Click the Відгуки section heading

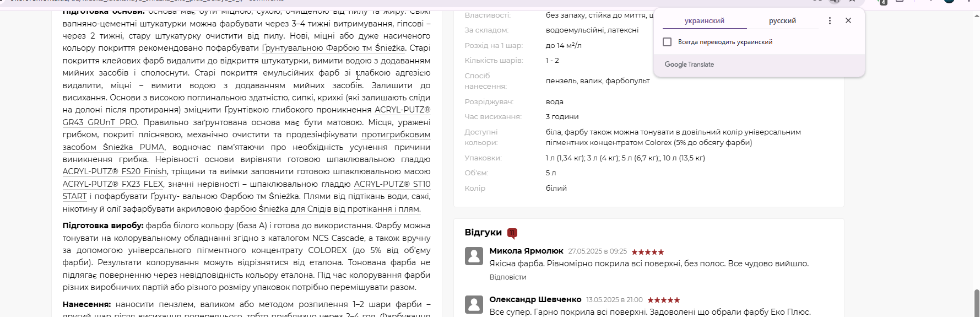tap(483, 232)
